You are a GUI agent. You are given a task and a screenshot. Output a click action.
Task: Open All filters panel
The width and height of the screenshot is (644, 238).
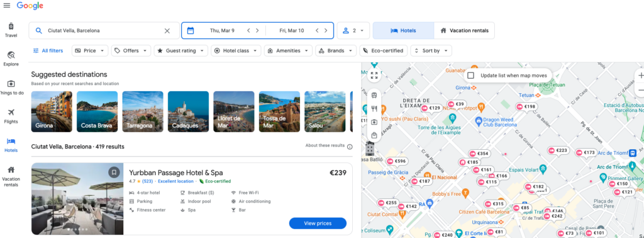click(x=48, y=50)
